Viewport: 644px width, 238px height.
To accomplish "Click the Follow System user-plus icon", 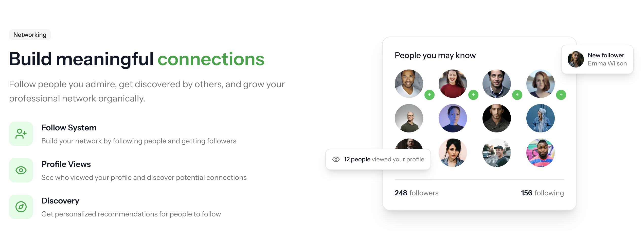I will pos(21,134).
